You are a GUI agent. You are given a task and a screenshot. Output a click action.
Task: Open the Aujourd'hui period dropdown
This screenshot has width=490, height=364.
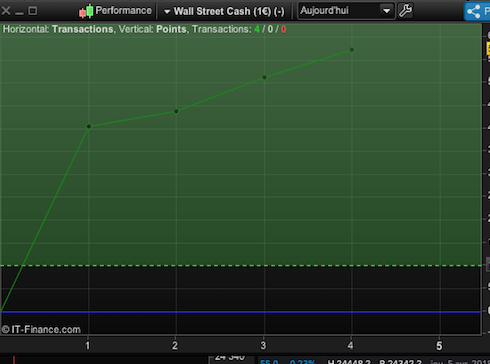(x=346, y=11)
